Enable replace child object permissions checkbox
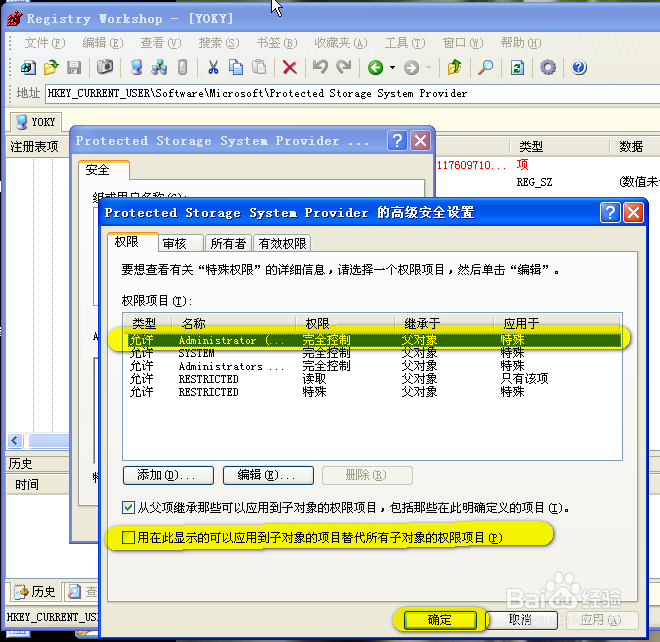660x642 pixels. tap(128, 537)
